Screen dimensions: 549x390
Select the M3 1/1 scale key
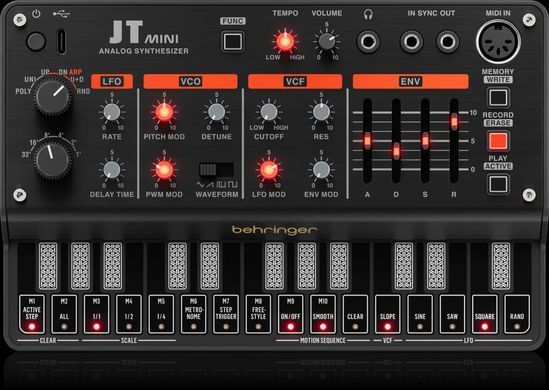pos(96,314)
